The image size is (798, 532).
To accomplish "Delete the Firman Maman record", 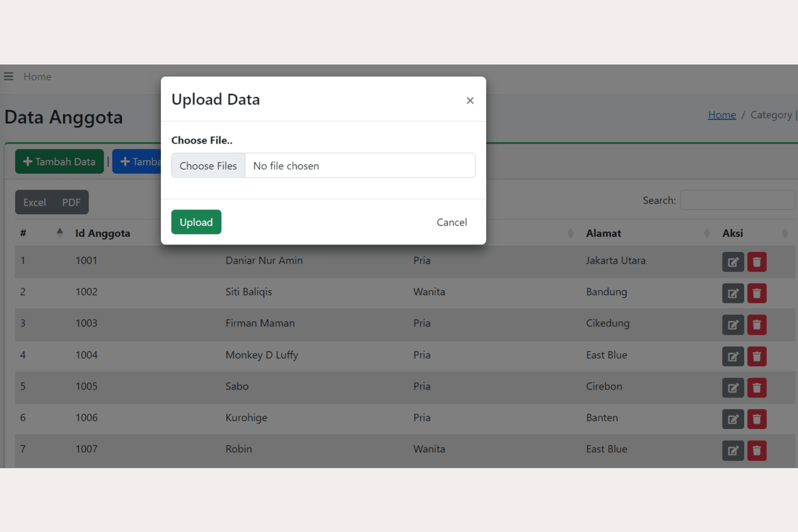I will pyautogui.click(x=757, y=325).
